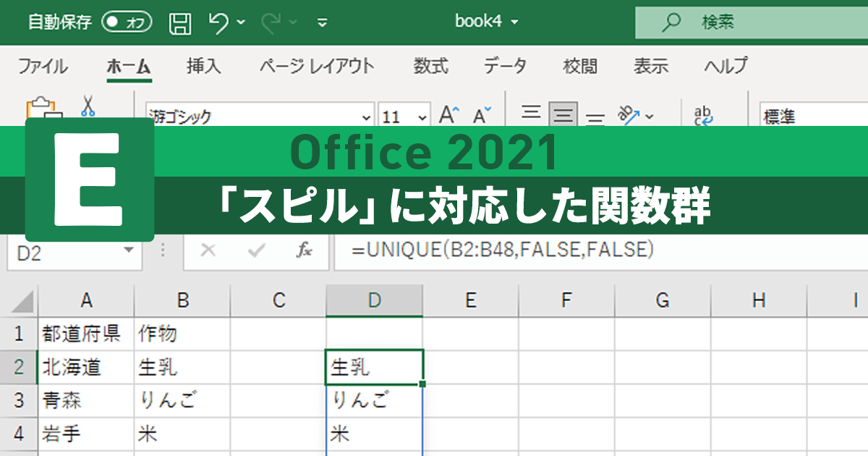This screenshot has width=868, height=456.
Task: Open the Undo history dropdown arrow
Action: (x=241, y=22)
